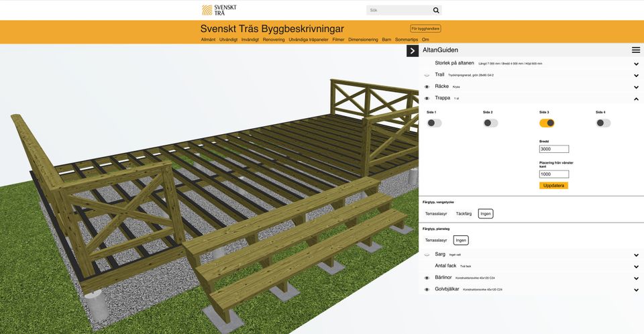Image resolution: width=644 pixels, height=334 pixels.
Task: Hide the Räcke layer eye icon
Action: point(427,87)
